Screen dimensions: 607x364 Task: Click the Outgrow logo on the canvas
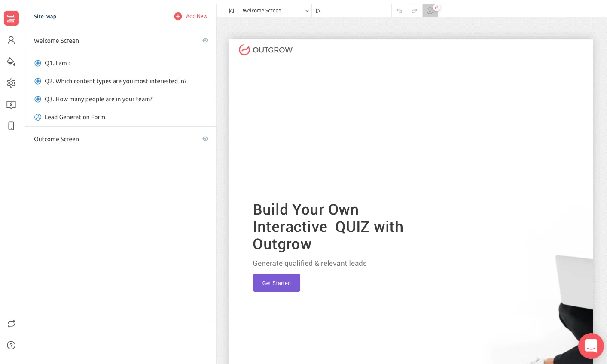(265, 50)
